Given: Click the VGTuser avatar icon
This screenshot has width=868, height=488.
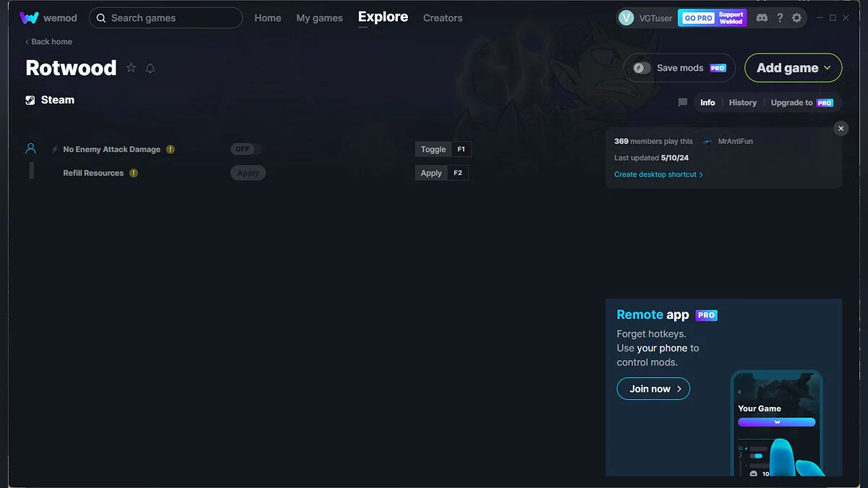Looking at the screenshot, I should pos(626,18).
